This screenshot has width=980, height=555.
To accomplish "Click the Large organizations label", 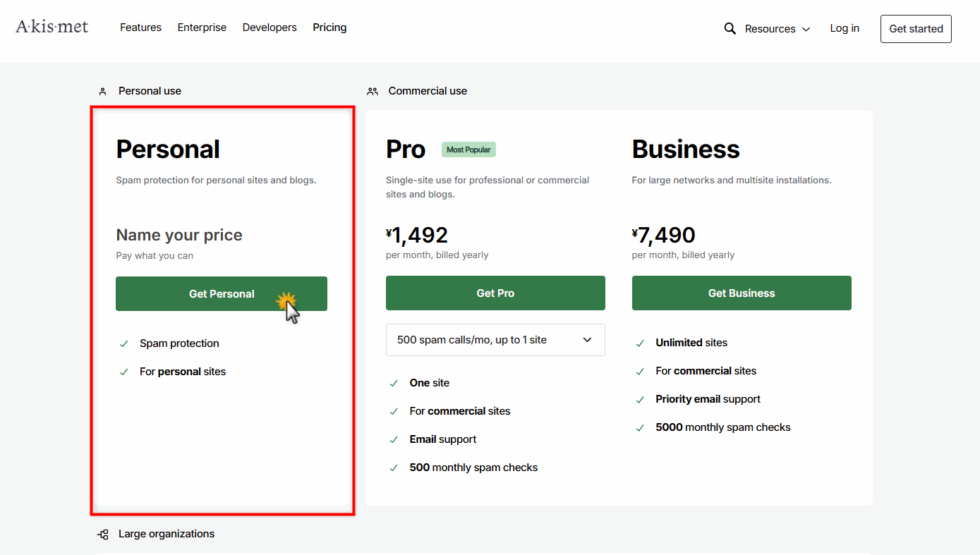I will [x=167, y=534].
